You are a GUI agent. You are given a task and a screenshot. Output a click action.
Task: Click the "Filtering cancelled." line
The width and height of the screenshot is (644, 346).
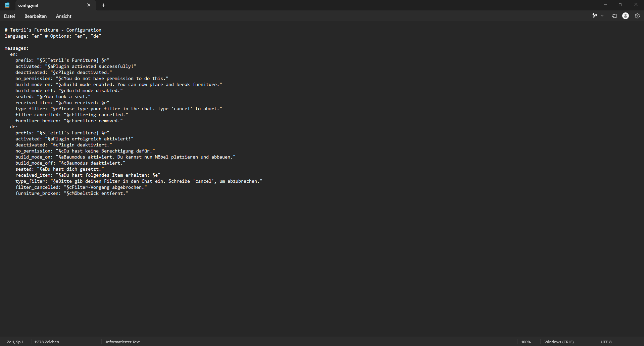click(x=72, y=115)
